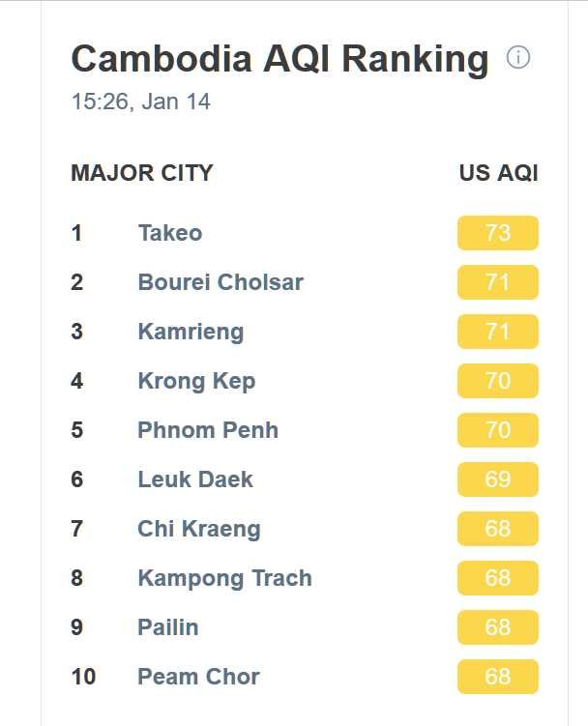Screen dimensions: 588x726
Task: Open the Pailin city link
Action: (x=168, y=627)
